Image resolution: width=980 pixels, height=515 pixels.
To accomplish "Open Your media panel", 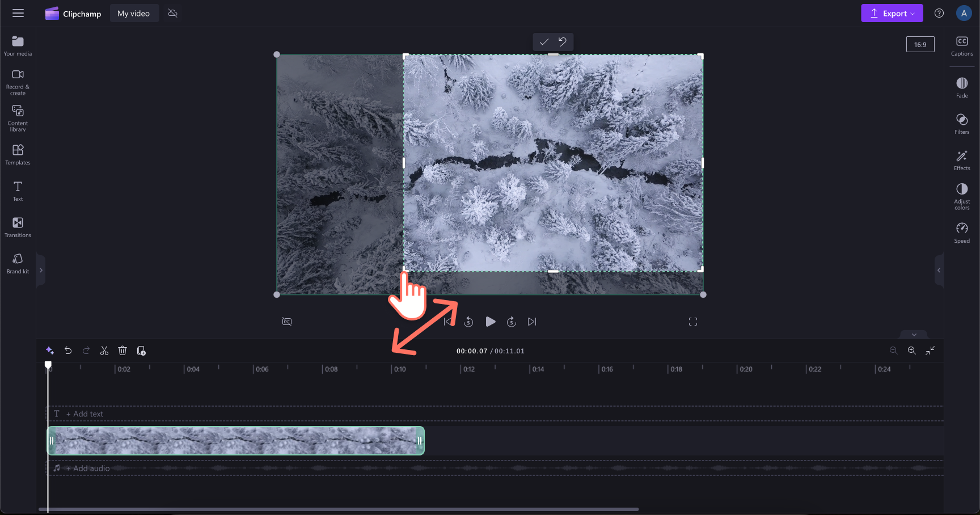I will (18, 46).
